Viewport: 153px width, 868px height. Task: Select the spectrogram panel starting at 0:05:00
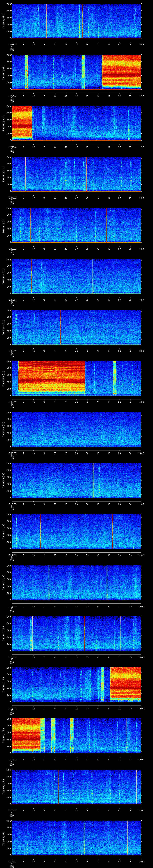[x=76, y=225]
